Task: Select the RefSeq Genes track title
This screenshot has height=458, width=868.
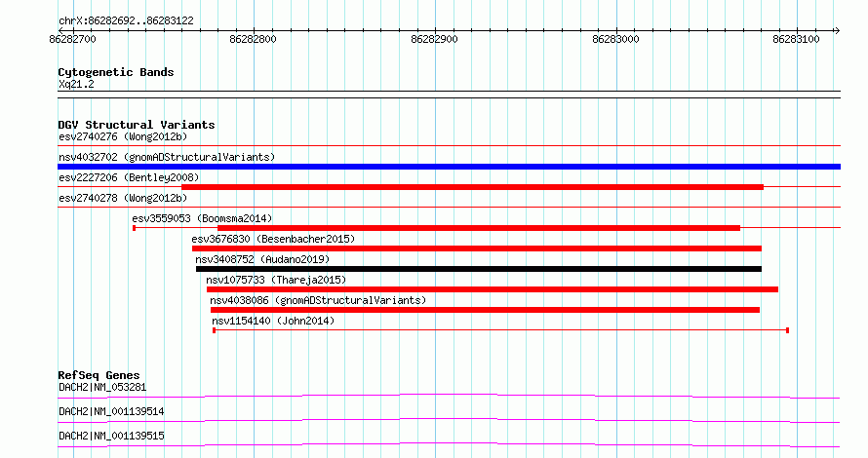Action: [x=99, y=375]
